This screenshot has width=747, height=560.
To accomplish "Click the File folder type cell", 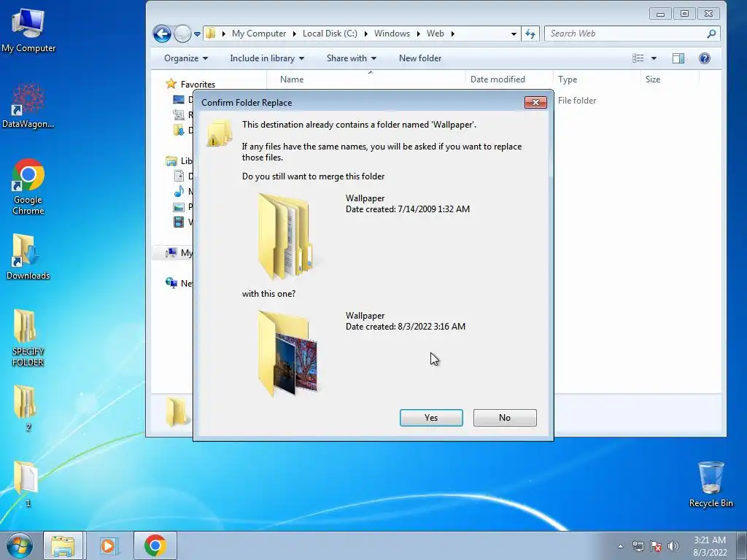I will pyautogui.click(x=577, y=101).
